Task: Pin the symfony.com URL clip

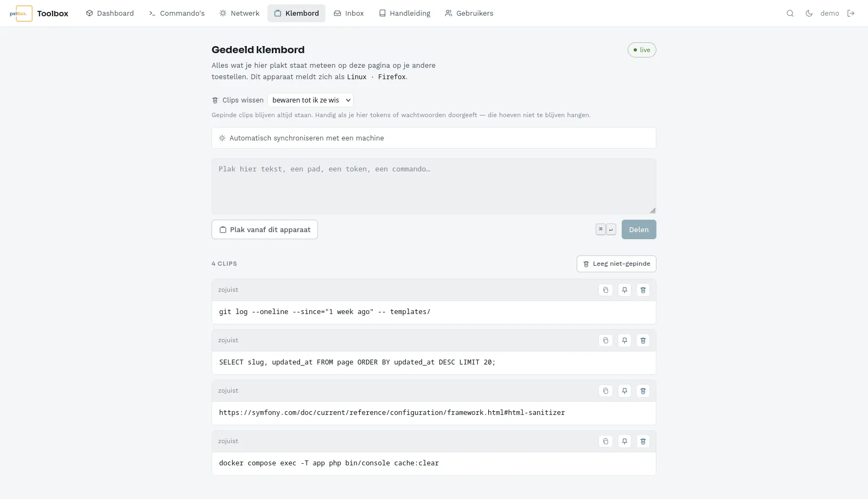Action: 624,391
